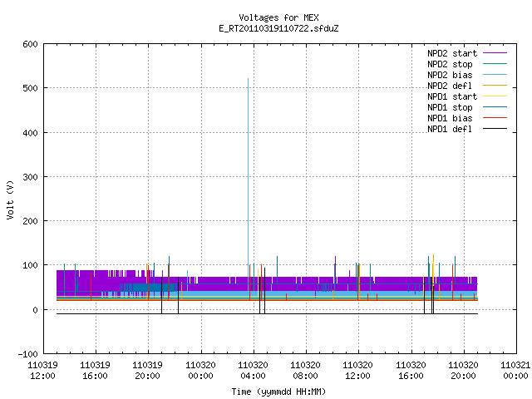532x399 pixels.
Task: Click the file name E_RT20110319110722.sfduZ
Action: tap(278, 28)
